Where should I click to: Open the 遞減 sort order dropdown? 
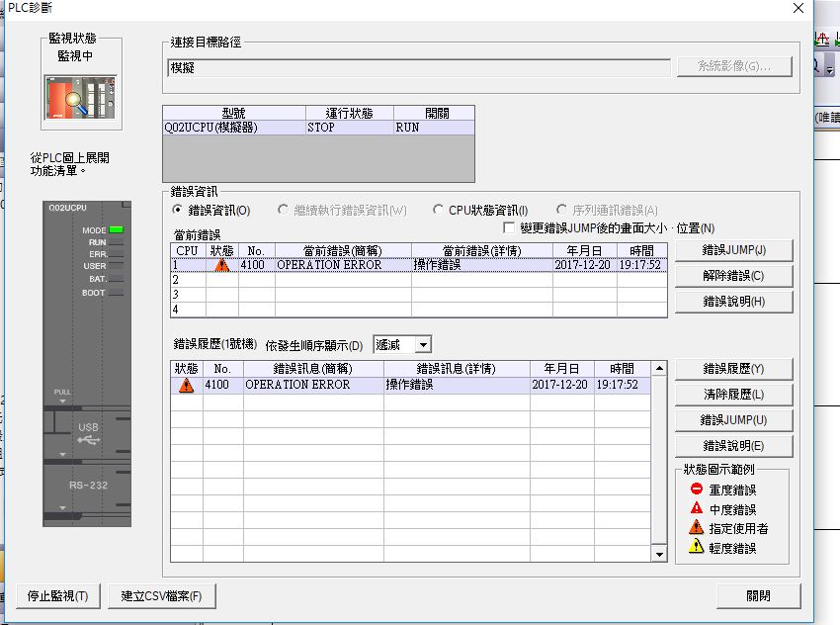pos(423,344)
